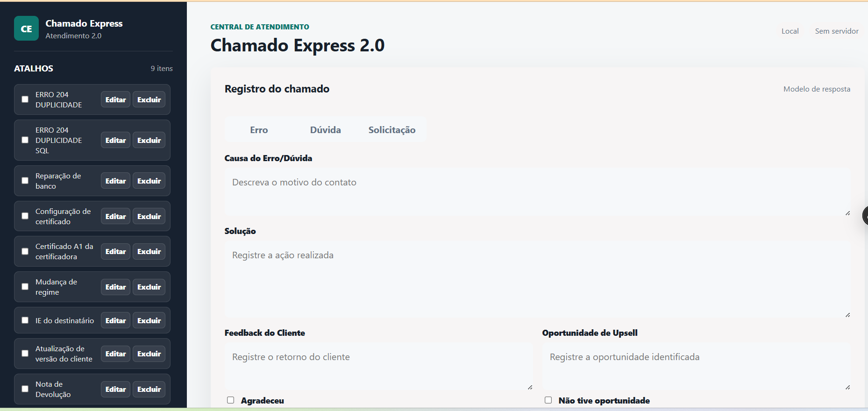
Task: Click the Oportunidade de Upsell text area
Action: 697,367
